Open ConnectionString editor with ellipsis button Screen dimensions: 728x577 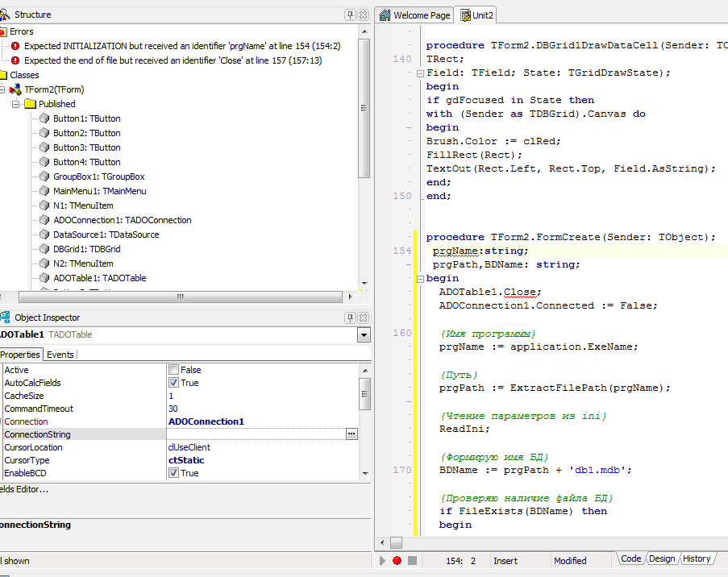tap(351, 434)
